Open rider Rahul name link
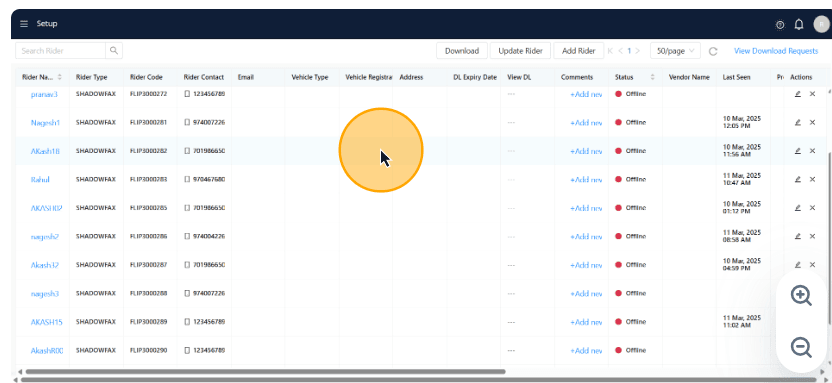Screen dimensions: 832x383 click(40, 179)
